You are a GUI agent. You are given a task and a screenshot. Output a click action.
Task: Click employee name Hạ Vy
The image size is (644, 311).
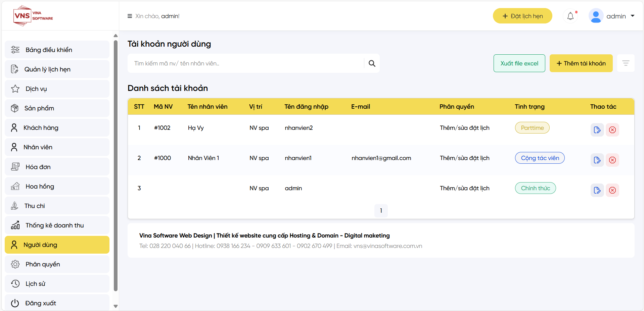tap(196, 128)
